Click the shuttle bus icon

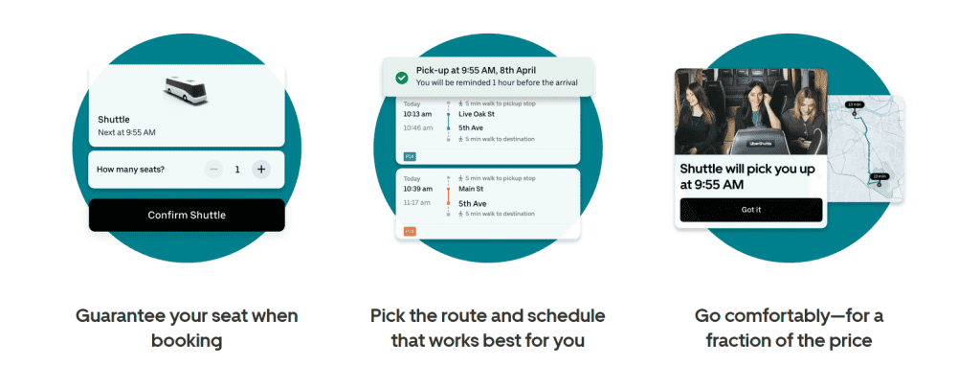point(186,90)
